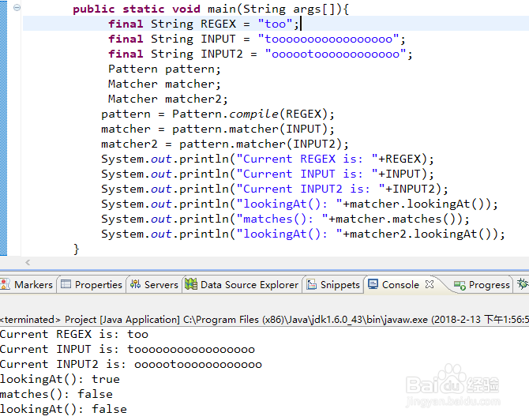Click the Snippets tab icon
The width and height of the screenshot is (529, 420).
311,284
